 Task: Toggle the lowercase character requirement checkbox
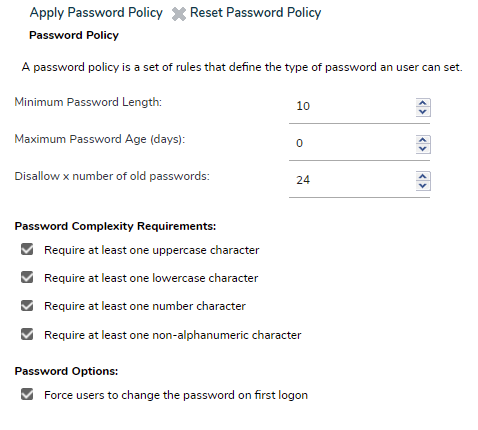27,277
